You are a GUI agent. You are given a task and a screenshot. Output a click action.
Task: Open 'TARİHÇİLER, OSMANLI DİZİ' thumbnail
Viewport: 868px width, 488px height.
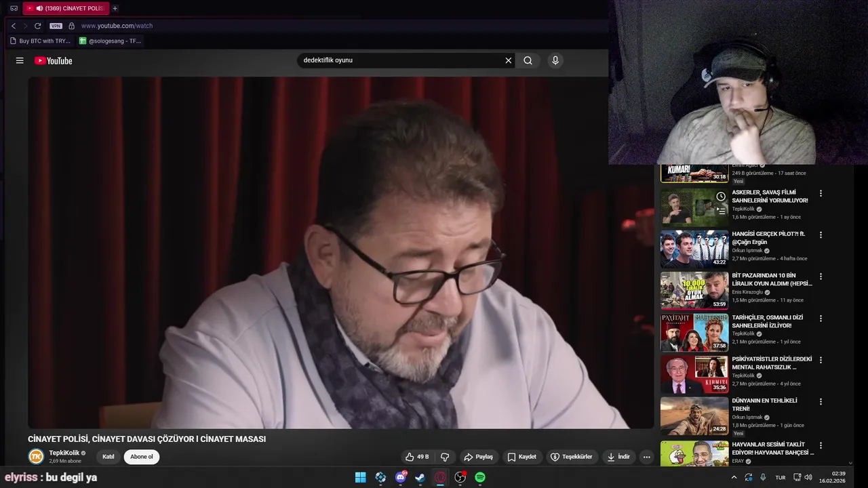tap(694, 332)
